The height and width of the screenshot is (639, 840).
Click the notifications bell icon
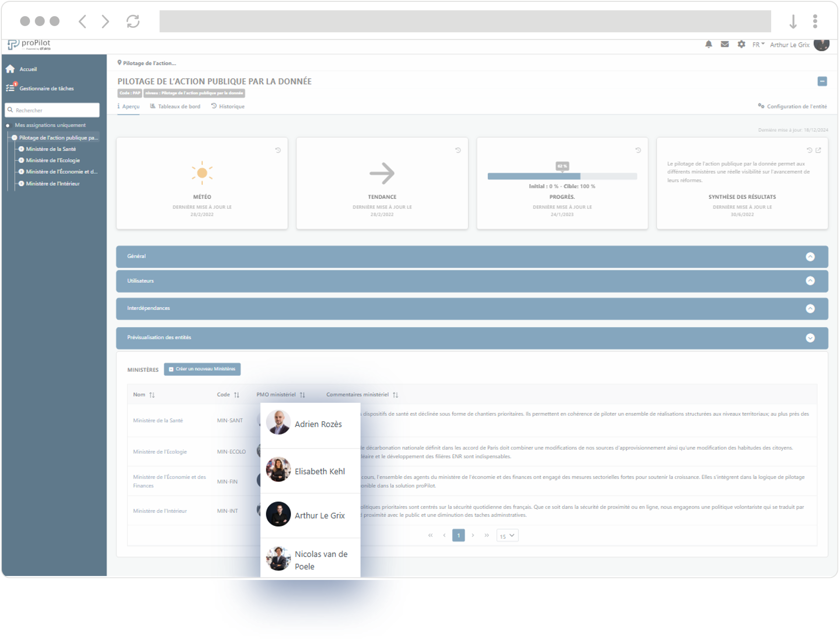click(x=709, y=44)
